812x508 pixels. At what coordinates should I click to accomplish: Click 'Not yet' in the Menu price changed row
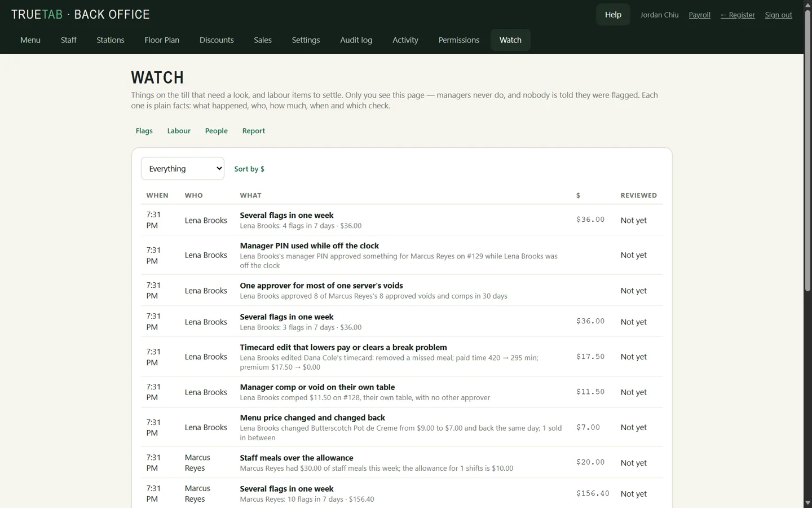(634, 427)
